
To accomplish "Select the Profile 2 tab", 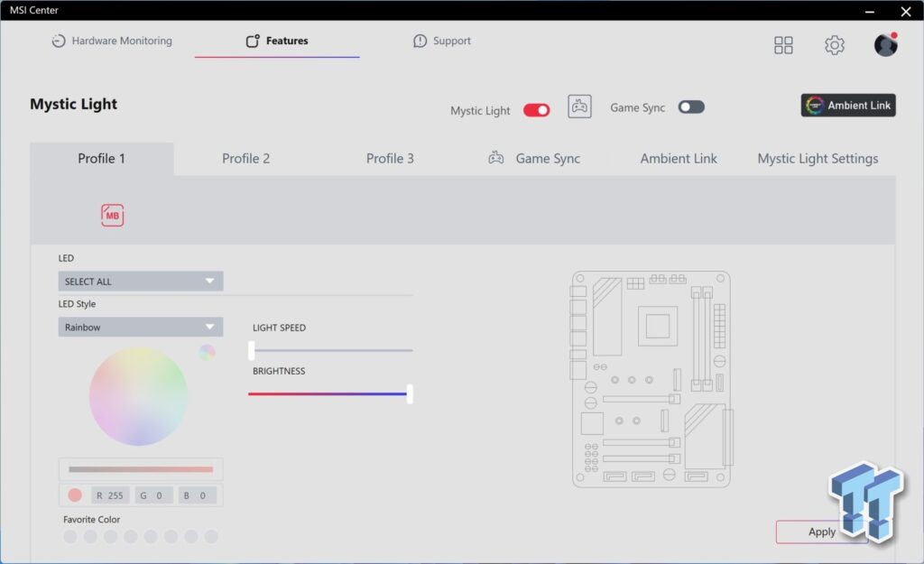I will (x=245, y=159).
